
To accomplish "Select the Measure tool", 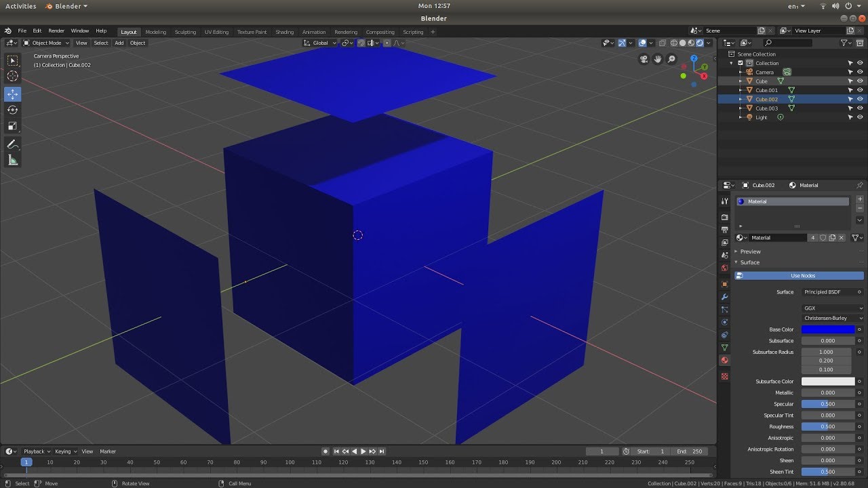I will point(13,160).
